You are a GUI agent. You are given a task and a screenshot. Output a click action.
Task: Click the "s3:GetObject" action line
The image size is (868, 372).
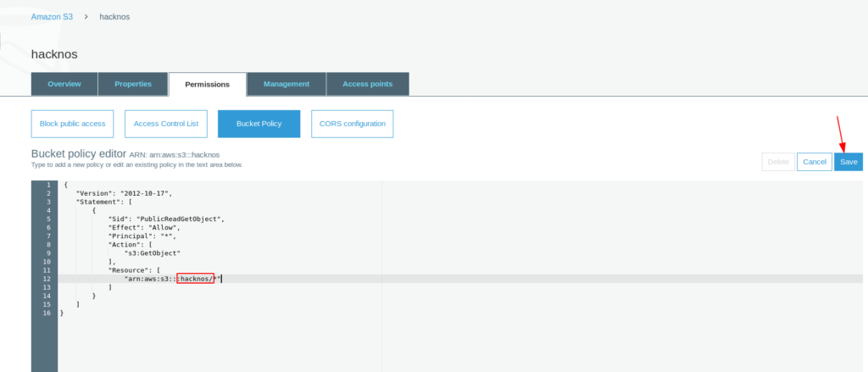153,253
